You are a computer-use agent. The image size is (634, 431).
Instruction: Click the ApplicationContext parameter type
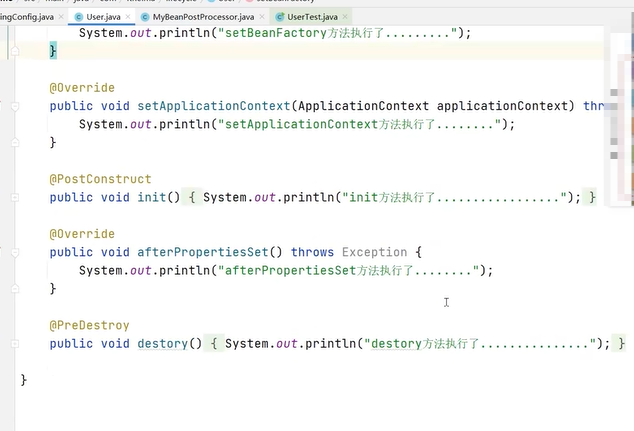tap(364, 106)
